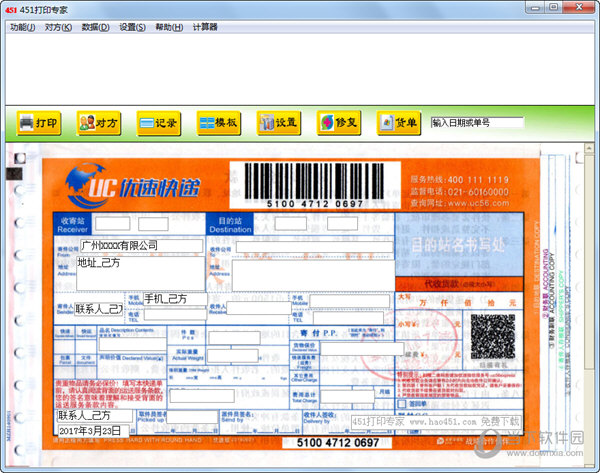This screenshot has height=473, width=600.
Task: Click the sender company field 广州xxxx有限公司
Action: click(142, 246)
